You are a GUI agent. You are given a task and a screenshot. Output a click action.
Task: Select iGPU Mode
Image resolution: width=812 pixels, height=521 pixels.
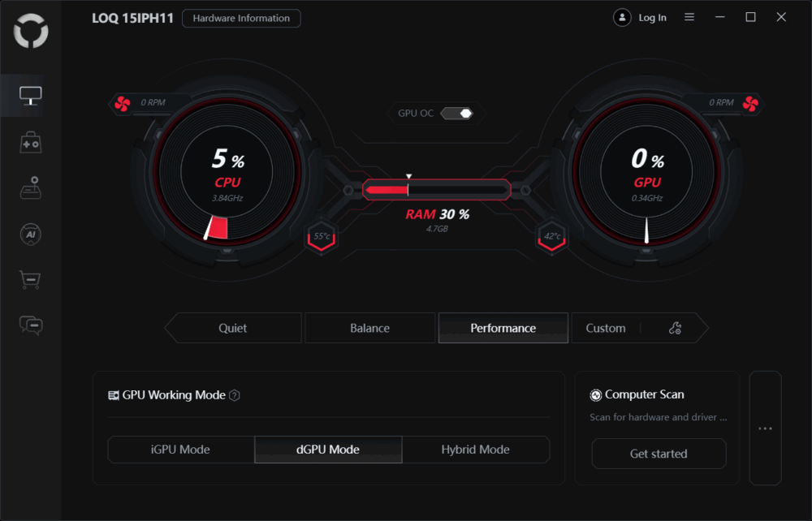(181, 449)
